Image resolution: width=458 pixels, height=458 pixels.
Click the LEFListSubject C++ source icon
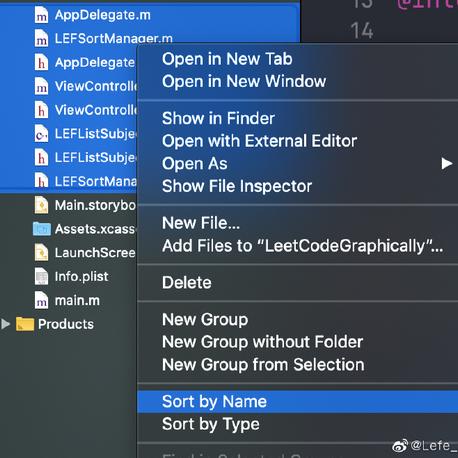(41, 134)
